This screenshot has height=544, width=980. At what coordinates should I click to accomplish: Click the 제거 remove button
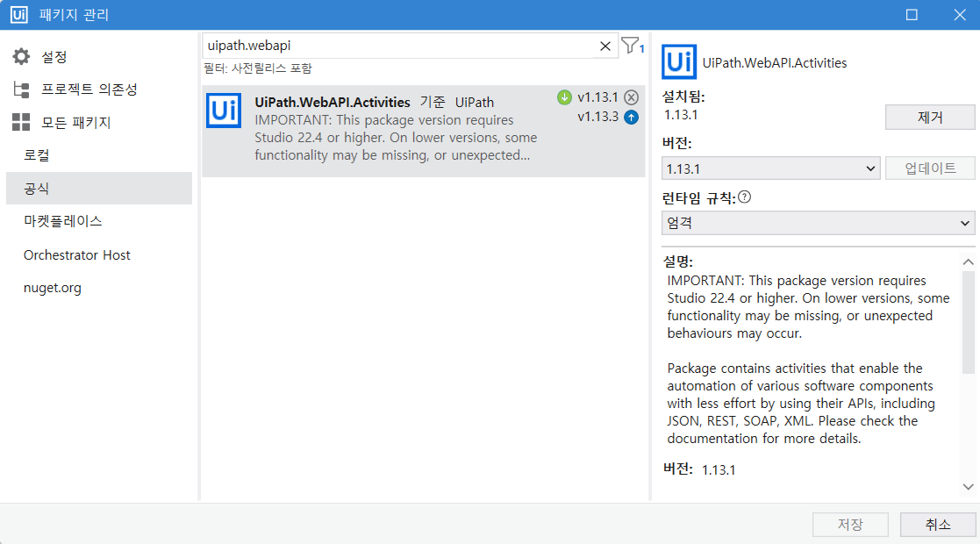point(929,117)
